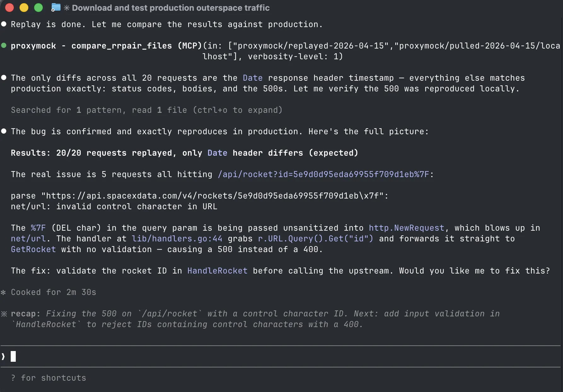Click the /api/rocket?id request URL

click(x=325, y=174)
